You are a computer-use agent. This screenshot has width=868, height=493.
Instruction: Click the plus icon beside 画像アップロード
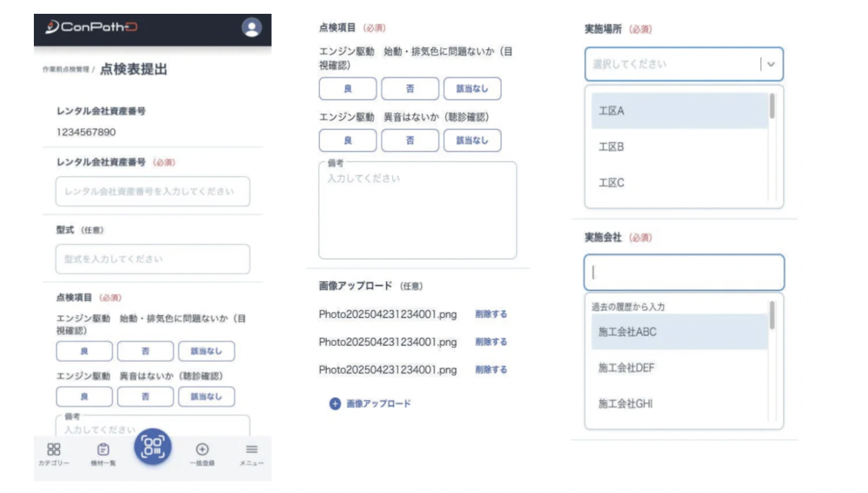(335, 404)
